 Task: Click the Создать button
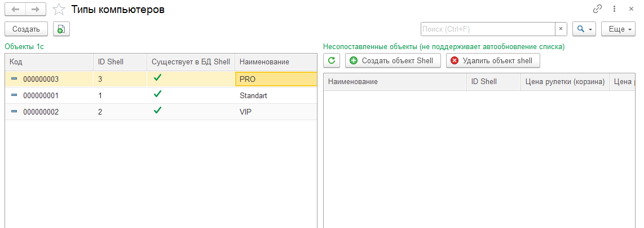[26, 29]
